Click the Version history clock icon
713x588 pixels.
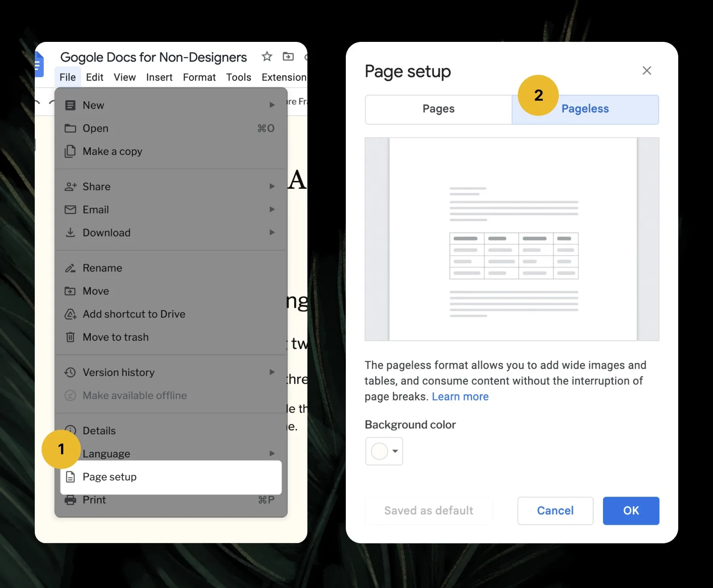70,372
